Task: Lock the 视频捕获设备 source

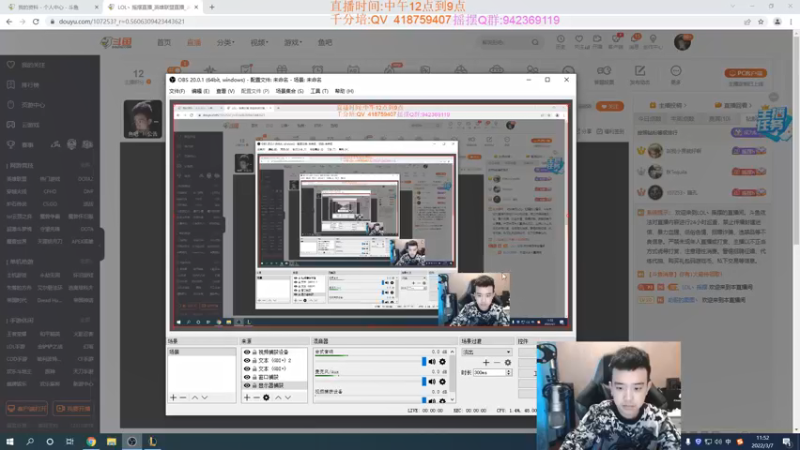Action: 255,352
